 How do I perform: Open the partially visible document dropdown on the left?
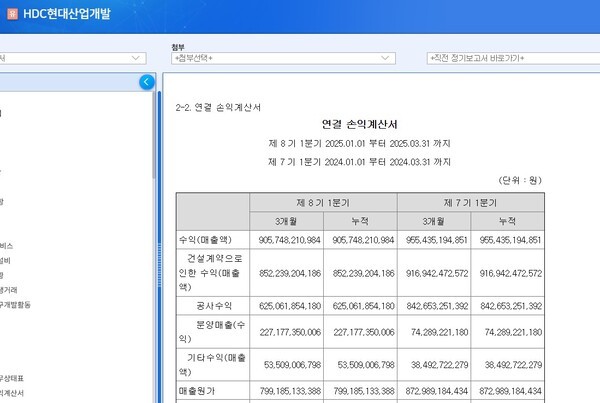(73, 58)
